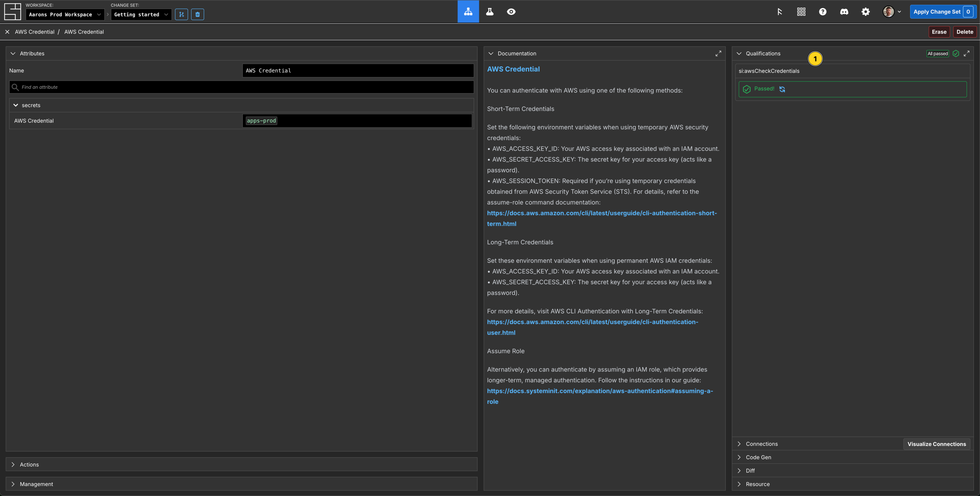
Task: Click the change set count badge 0
Action: (x=968, y=11)
